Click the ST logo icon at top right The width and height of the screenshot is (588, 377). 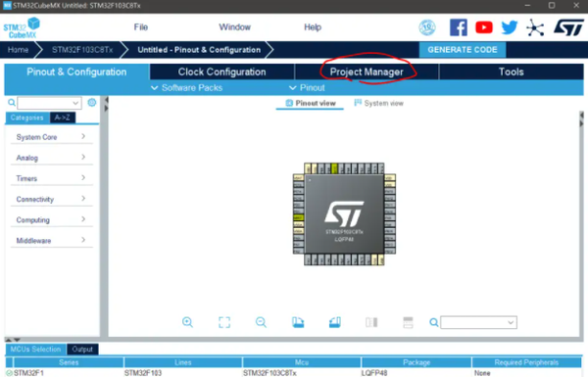click(x=568, y=27)
